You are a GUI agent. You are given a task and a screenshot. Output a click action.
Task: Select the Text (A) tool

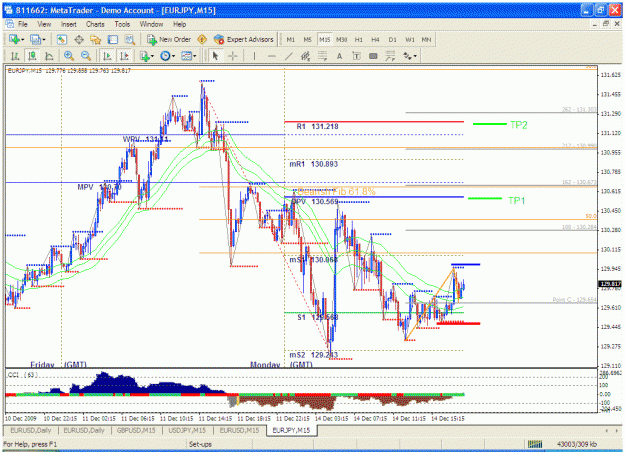point(339,56)
